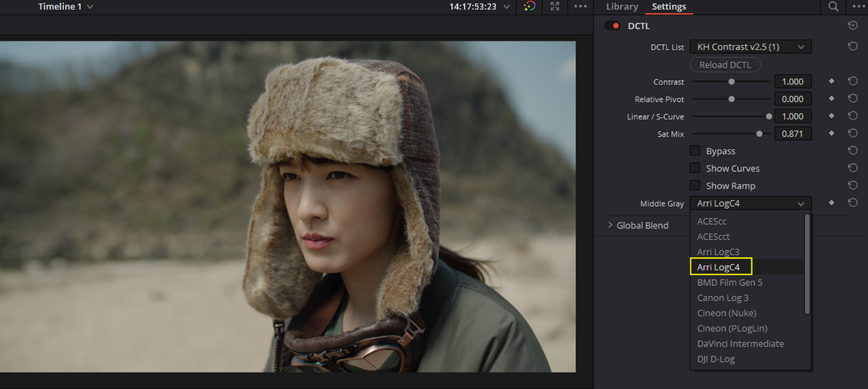Image resolution: width=868 pixels, height=389 pixels.
Task: Switch to the Settings tab
Action: coord(669,7)
